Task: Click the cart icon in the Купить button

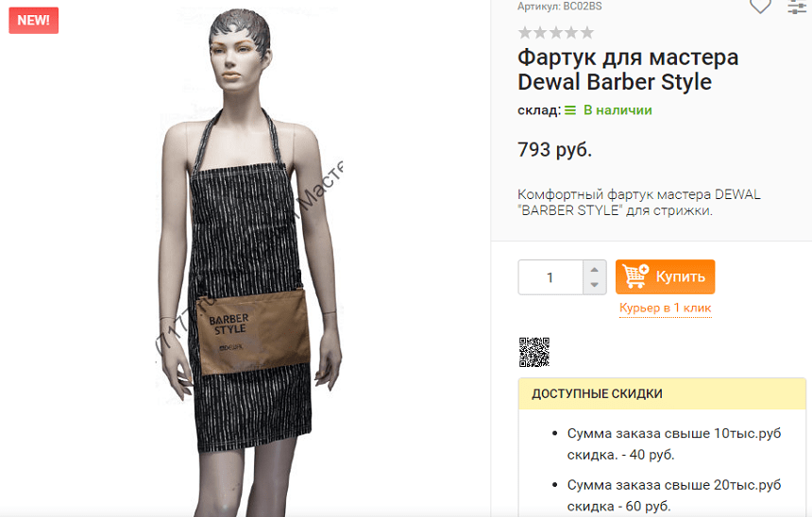Action: [635, 275]
